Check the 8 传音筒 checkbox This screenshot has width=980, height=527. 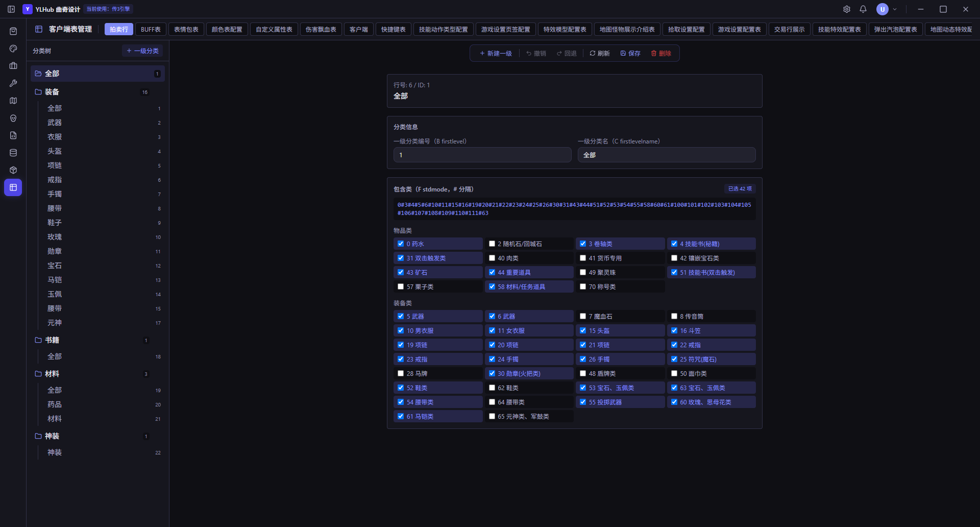(674, 316)
